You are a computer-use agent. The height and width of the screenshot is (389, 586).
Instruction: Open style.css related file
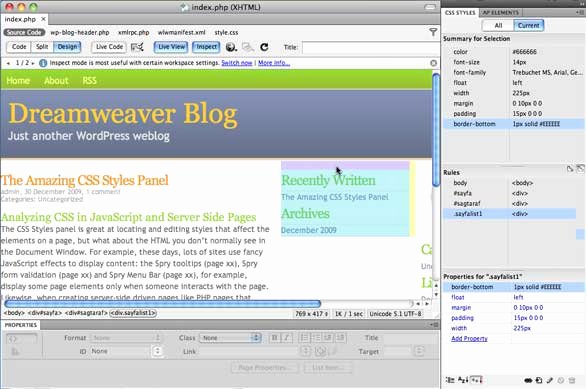coord(226,33)
